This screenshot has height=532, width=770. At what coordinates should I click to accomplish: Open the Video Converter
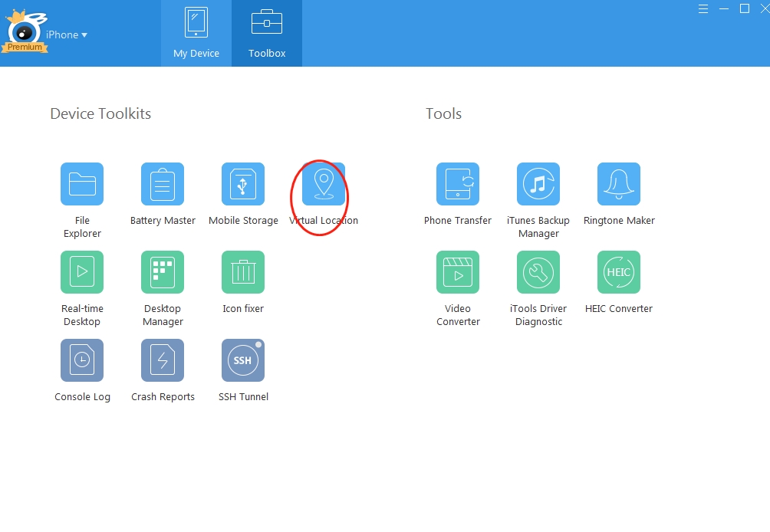pyautogui.click(x=458, y=272)
